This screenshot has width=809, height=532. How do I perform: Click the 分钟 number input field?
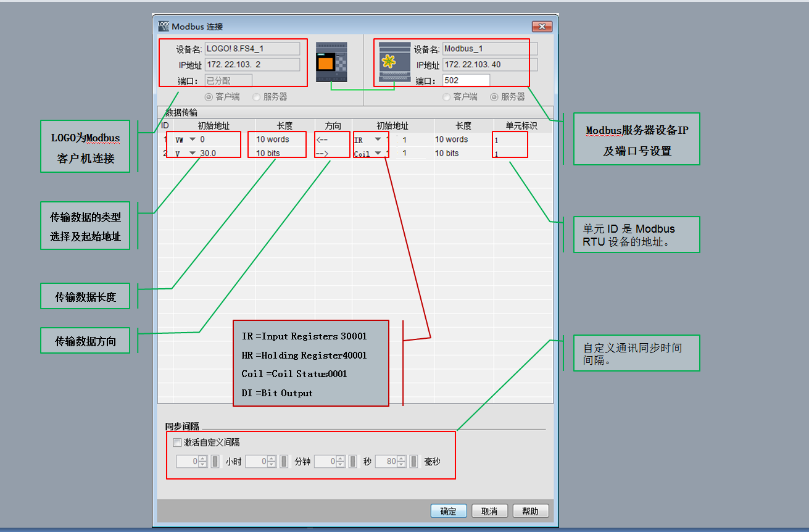pyautogui.click(x=257, y=462)
